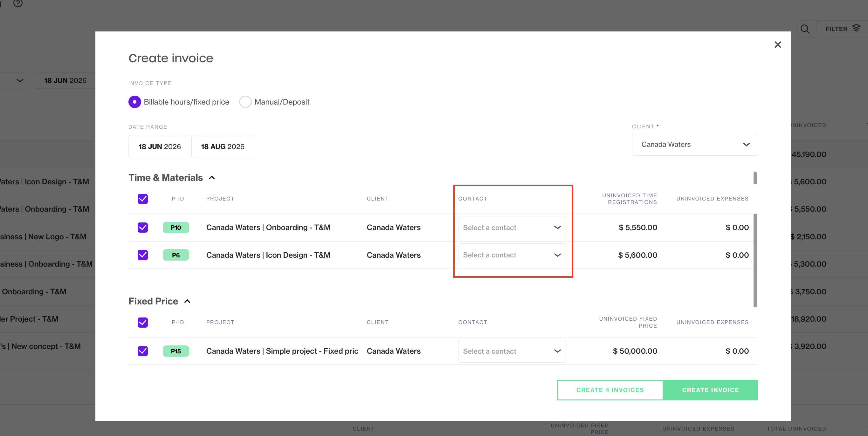Click the Uninvoiced Time Registrations column header

click(x=630, y=199)
